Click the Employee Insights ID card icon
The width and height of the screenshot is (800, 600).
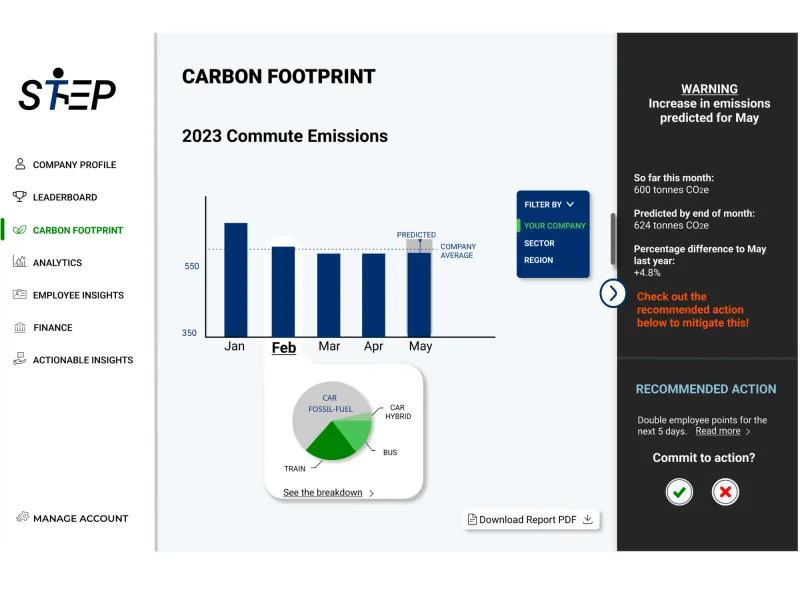click(19, 294)
